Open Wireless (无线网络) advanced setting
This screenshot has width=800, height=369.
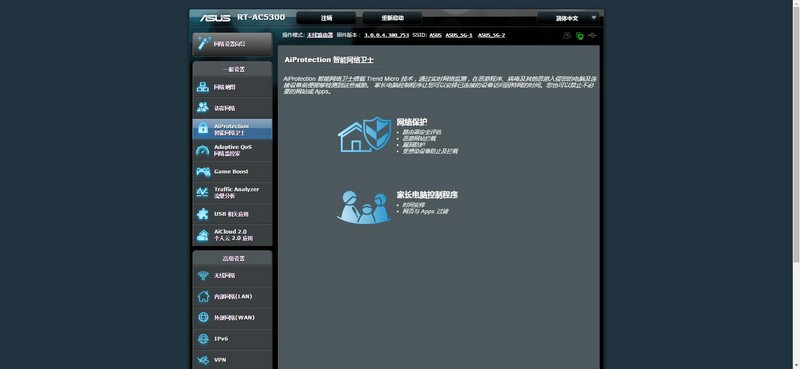pos(232,276)
